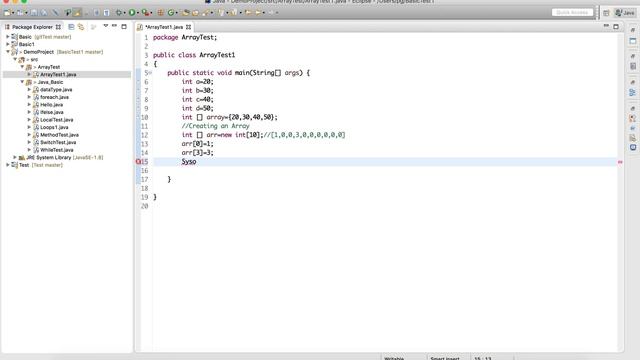Select Loops1.java in Package Explorer

[54, 127]
